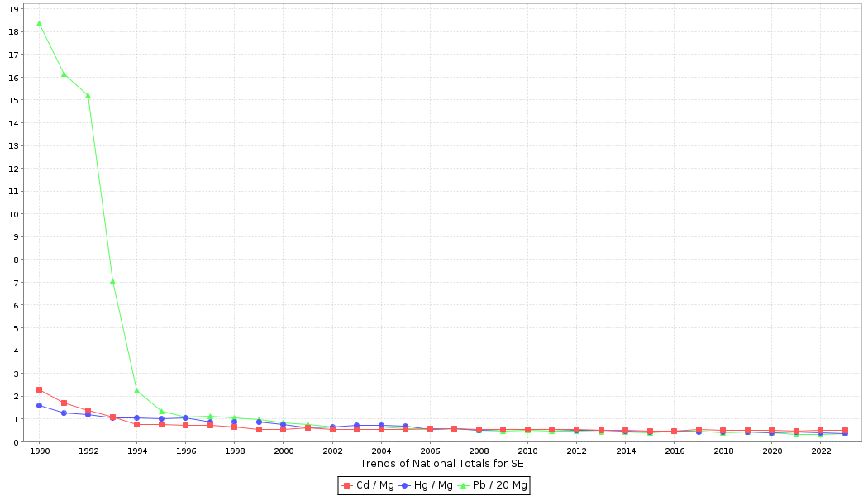This screenshot has width=868, height=496.
Task: Click the 19 label on the y-axis
Action: click(13, 9)
